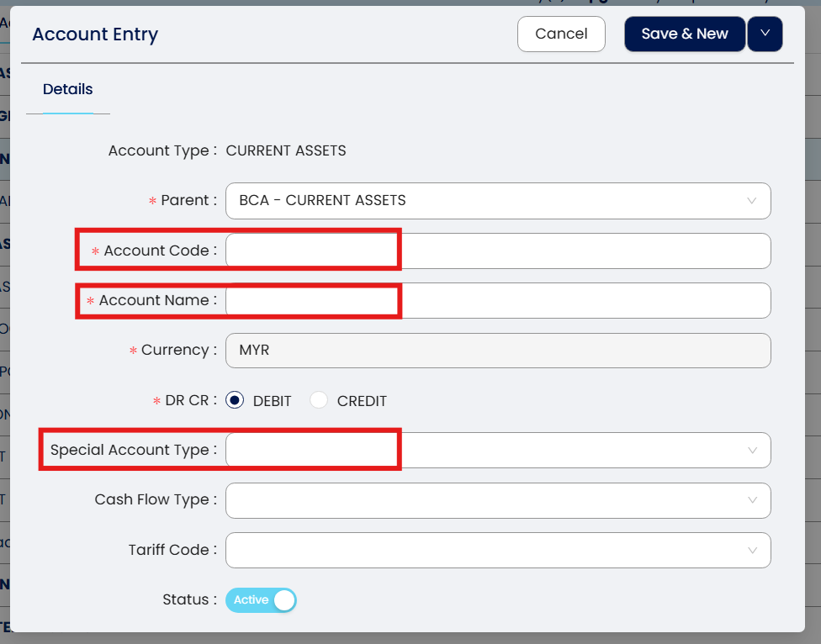Switch to the Details tab
Screen dimensions: 821x644
67,89
